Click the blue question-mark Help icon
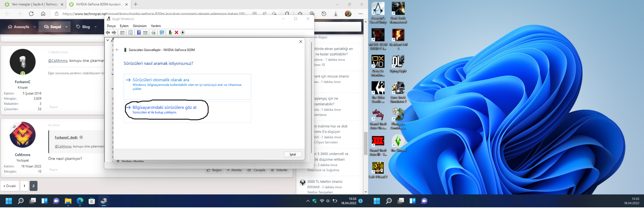 tap(139, 33)
